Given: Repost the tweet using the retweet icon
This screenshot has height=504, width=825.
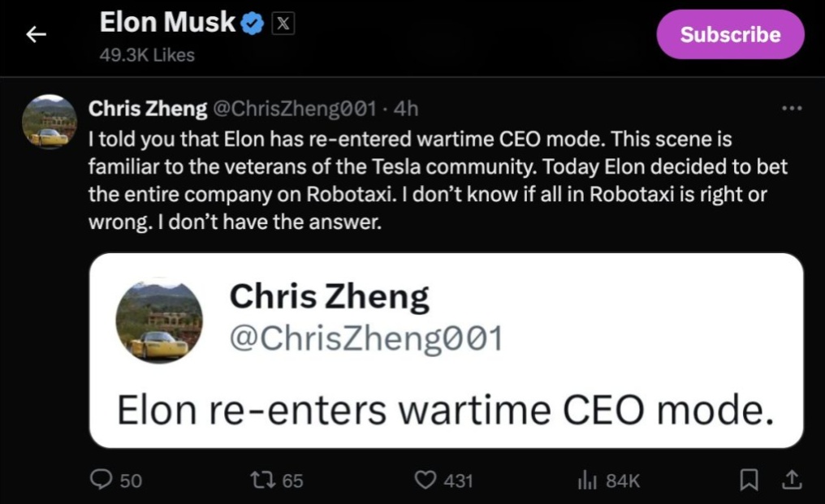Looking at the screenshot, I should [x=264, y=480].
